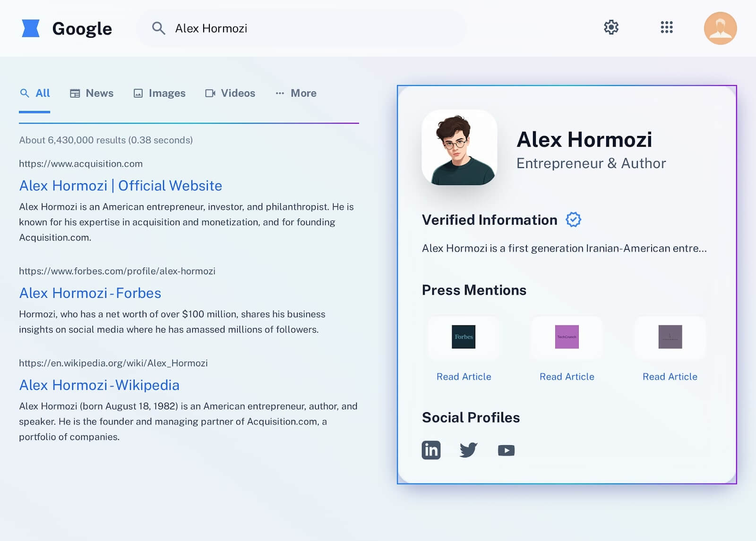
Task: Select the Videos results tab
Action: tap(230, 93)
